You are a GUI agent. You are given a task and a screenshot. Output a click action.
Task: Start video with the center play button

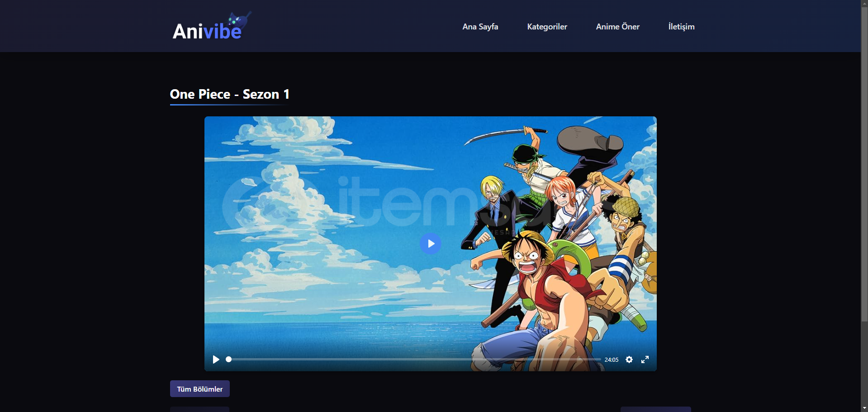430,244
